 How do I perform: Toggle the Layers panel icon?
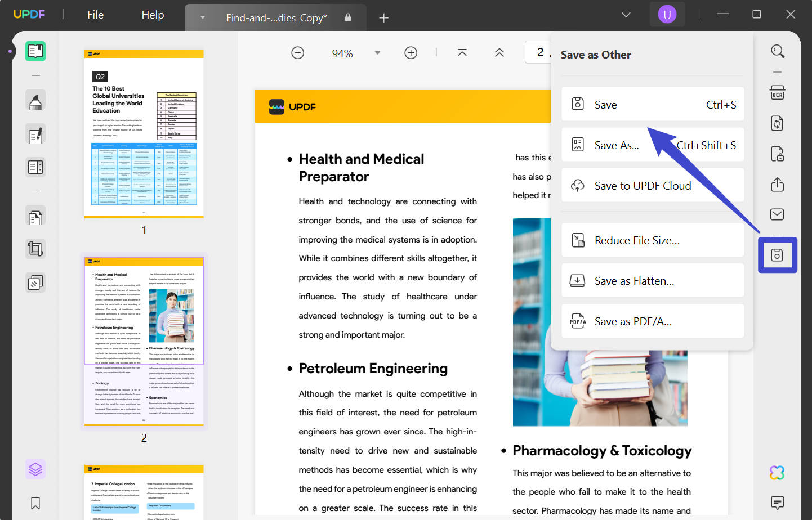click(x=35, y=469)
